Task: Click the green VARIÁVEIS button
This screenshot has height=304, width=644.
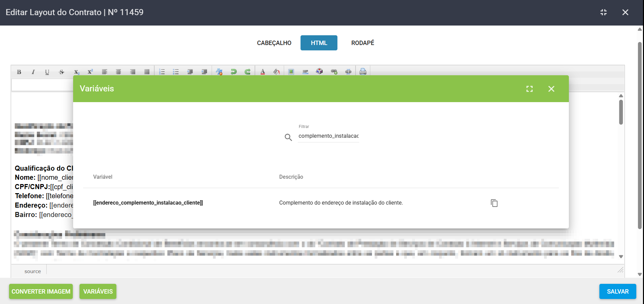Action: point(98,291)
